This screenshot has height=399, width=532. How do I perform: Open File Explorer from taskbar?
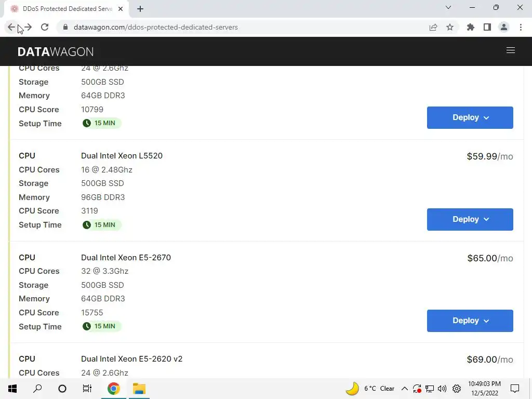click(139, 389)
